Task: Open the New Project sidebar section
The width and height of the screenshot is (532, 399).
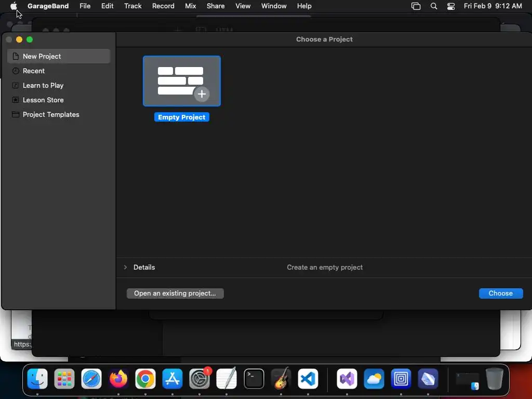Action: pyautogui.click(x=59, y=56)
